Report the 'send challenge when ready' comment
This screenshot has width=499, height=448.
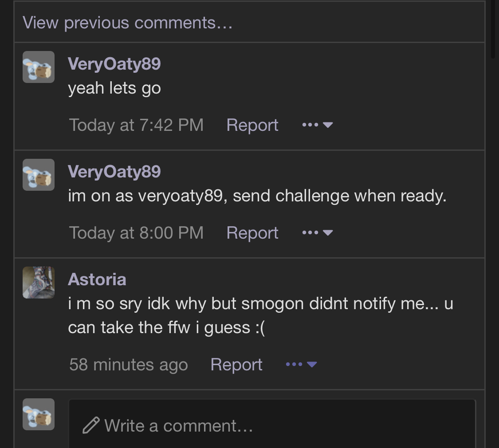[x=252, y=232]
